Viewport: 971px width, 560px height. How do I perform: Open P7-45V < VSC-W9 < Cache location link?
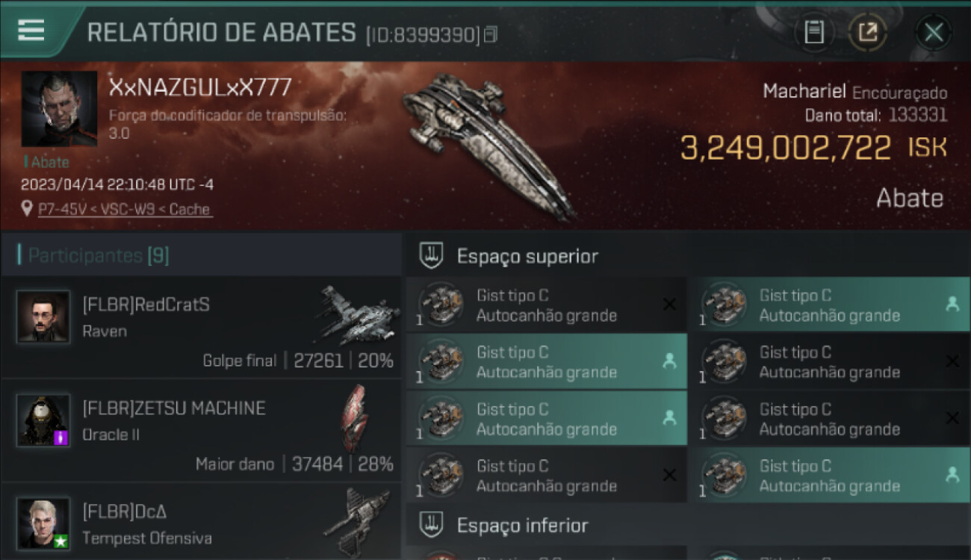124,209
